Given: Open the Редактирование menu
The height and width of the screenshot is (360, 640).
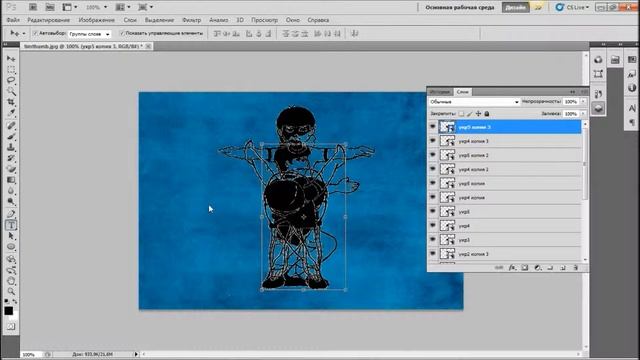Looking at the screenshot, I should click(x=48, y=20).
